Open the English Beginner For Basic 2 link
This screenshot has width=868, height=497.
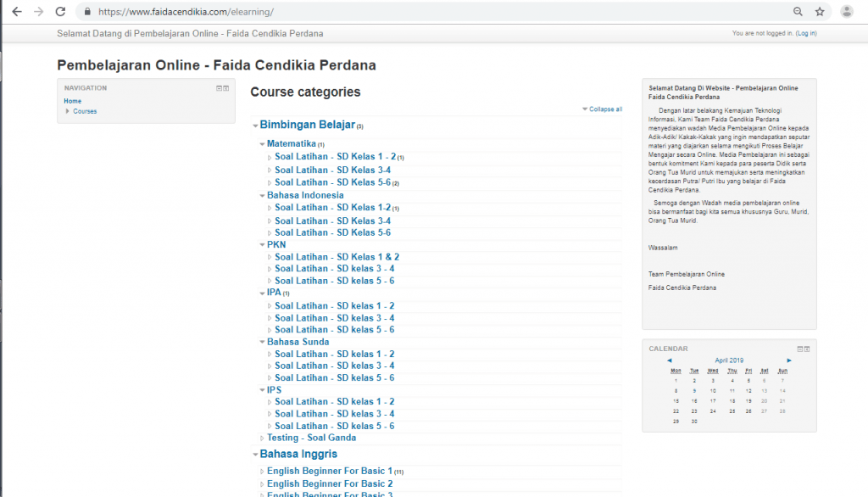[330, 483]
